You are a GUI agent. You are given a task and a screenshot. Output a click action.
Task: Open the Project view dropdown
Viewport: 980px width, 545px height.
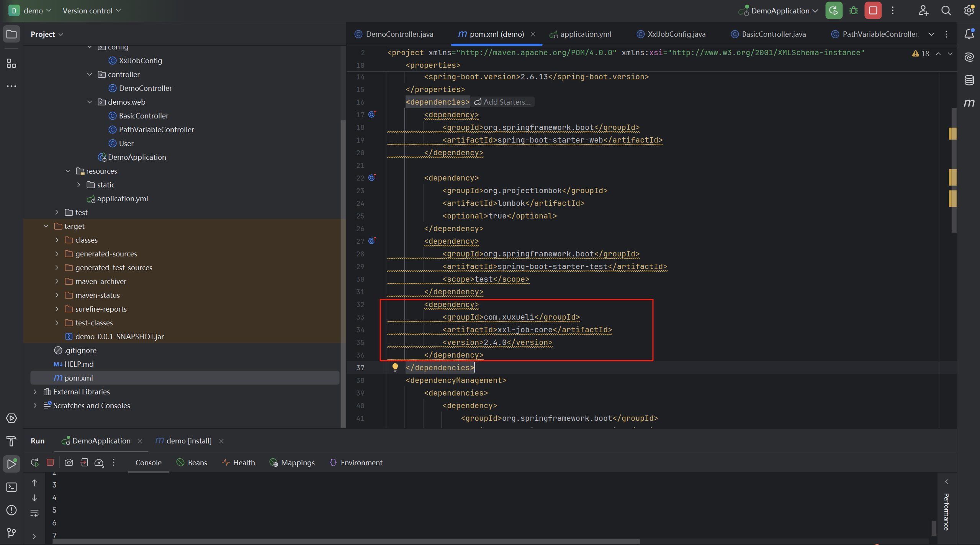[47, 34]
